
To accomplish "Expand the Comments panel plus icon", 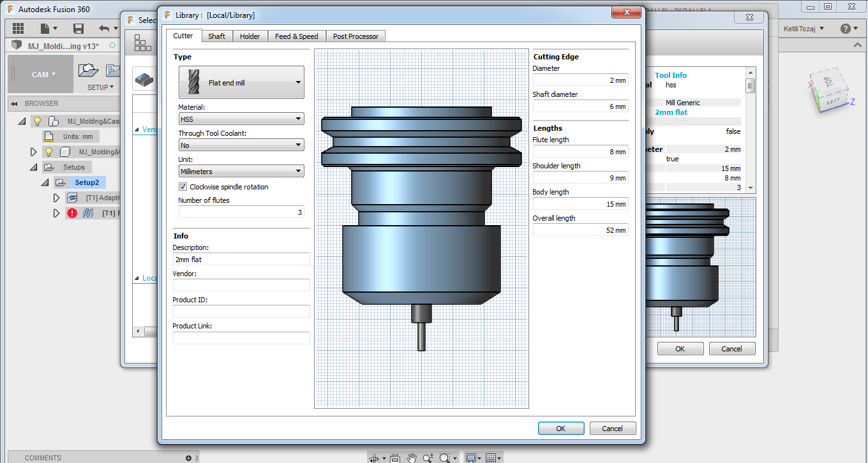I will tap(188, 458).
